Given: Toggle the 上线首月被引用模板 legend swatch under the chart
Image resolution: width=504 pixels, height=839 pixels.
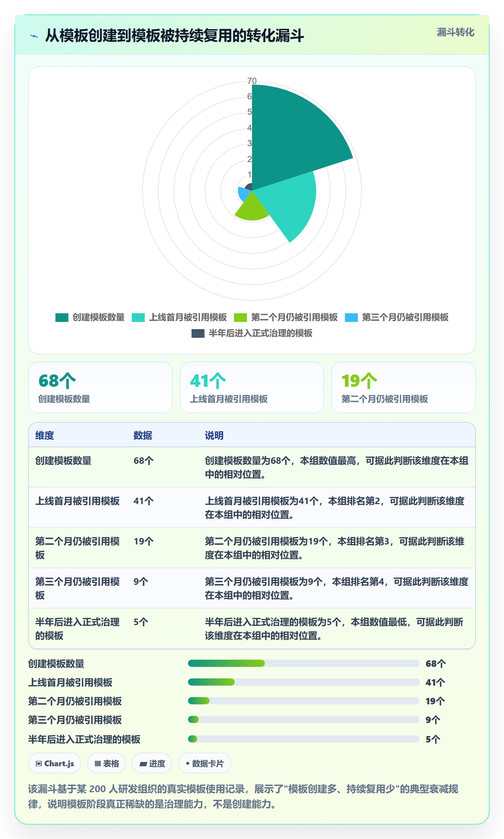Looking at the screenshot, I should pyautogui.click(x=138, y=317).
